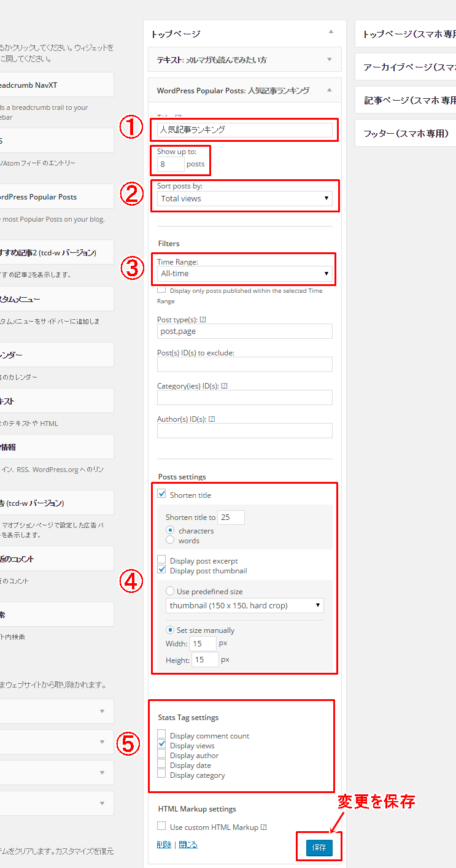Check Use custom HTML Markup
This screenshot has width=456, height=868.
point(161,826)
